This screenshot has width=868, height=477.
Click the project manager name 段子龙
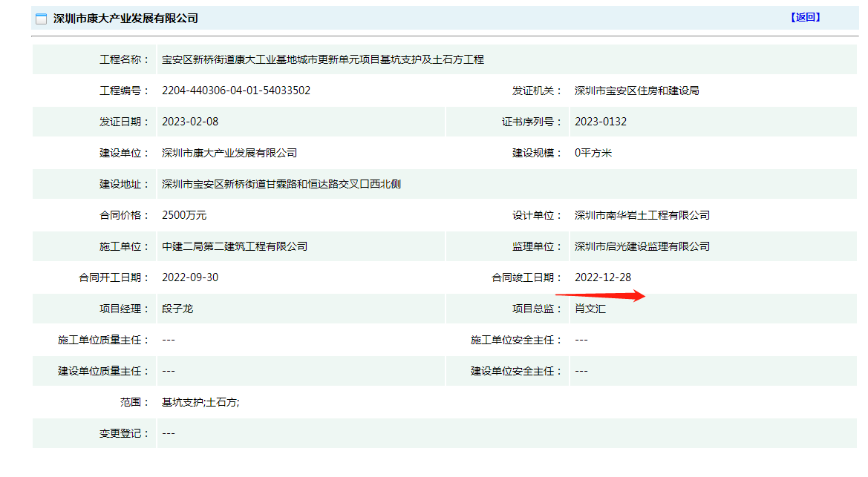pyautogui.click(x=177, y=309)
